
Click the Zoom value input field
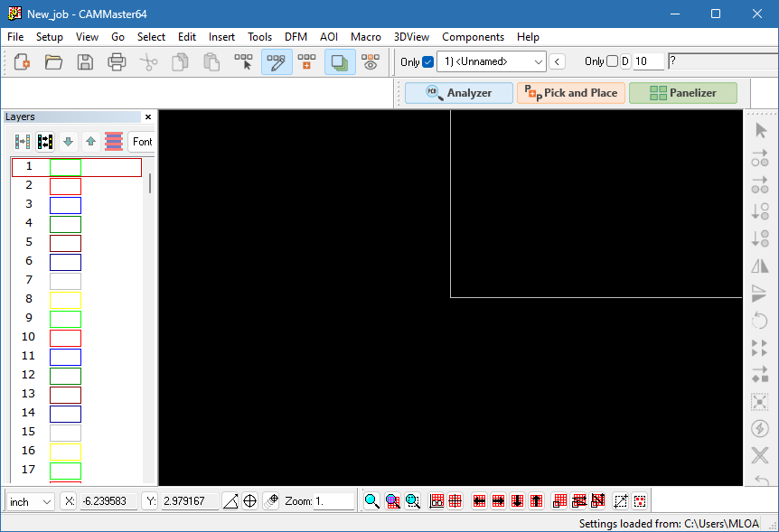click(x=333, y=501)
